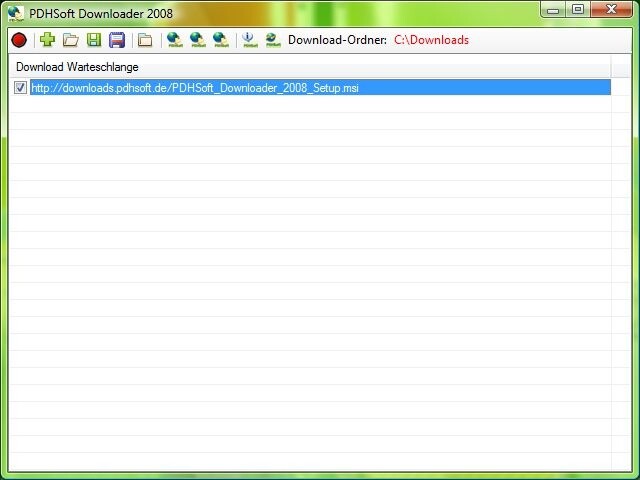Click the red round stop button
640x480 pixels.
pos(19,40)
